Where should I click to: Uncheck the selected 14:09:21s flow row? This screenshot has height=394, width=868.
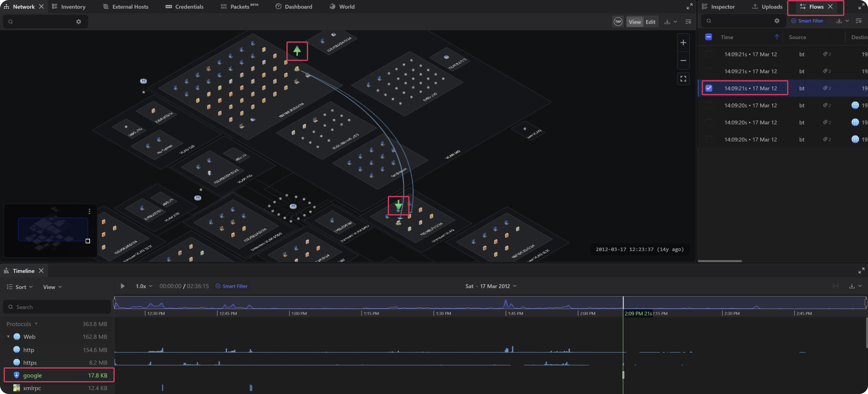click(709, 88)
